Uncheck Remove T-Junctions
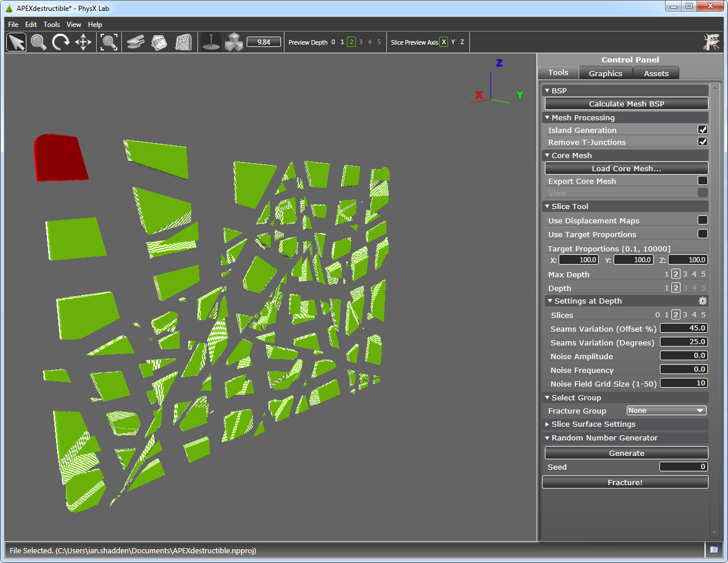728x563 pixels. (x=702, y=141)
